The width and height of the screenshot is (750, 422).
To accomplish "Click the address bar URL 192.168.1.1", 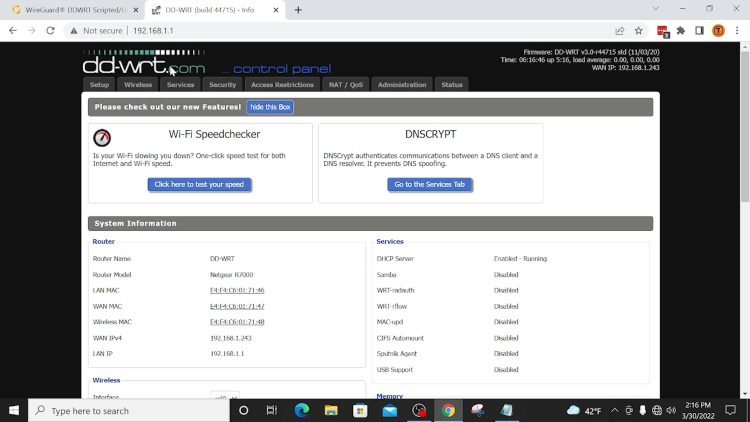I will pyautogui.click(x=153, y=31).
